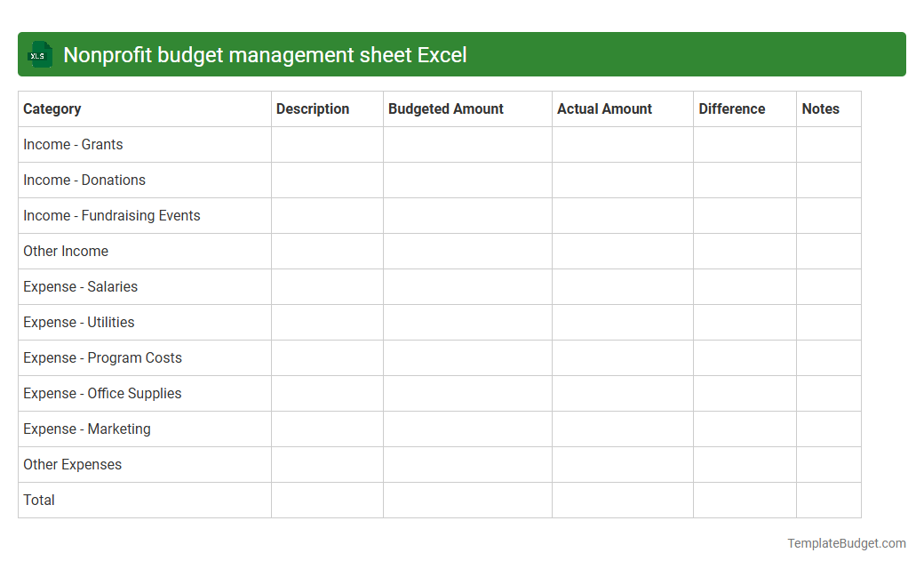Click the Category column header
924x569 pixels.
click(52, 108)
